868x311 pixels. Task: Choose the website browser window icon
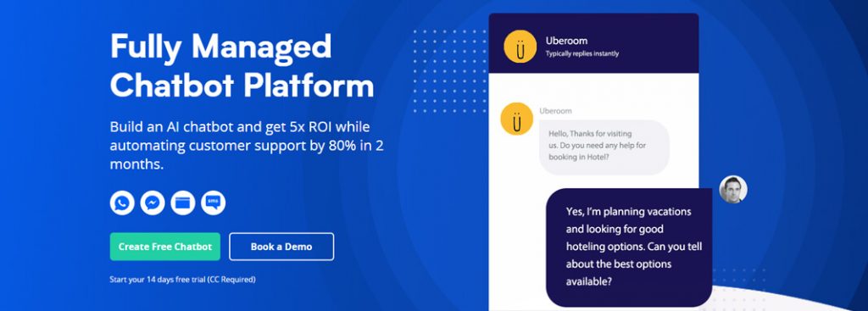[183, 203]
